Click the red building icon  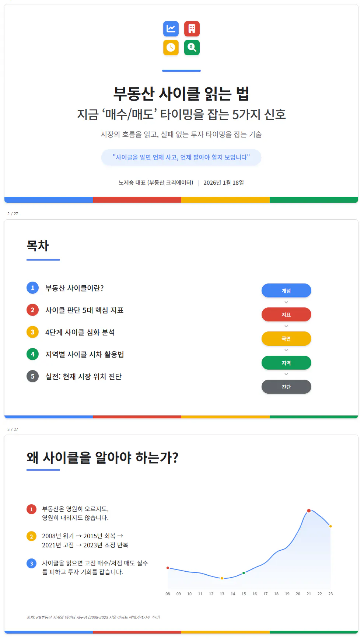click(x=192, y=29)
